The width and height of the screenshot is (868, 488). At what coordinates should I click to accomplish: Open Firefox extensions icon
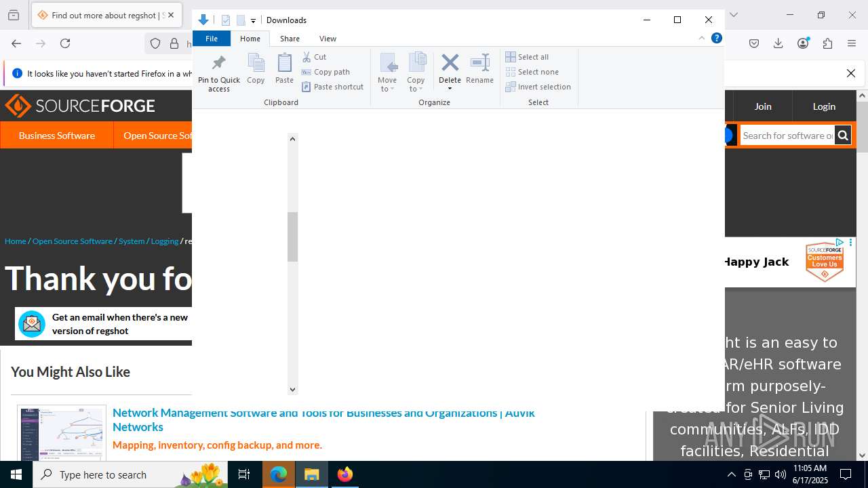point(827,43)
